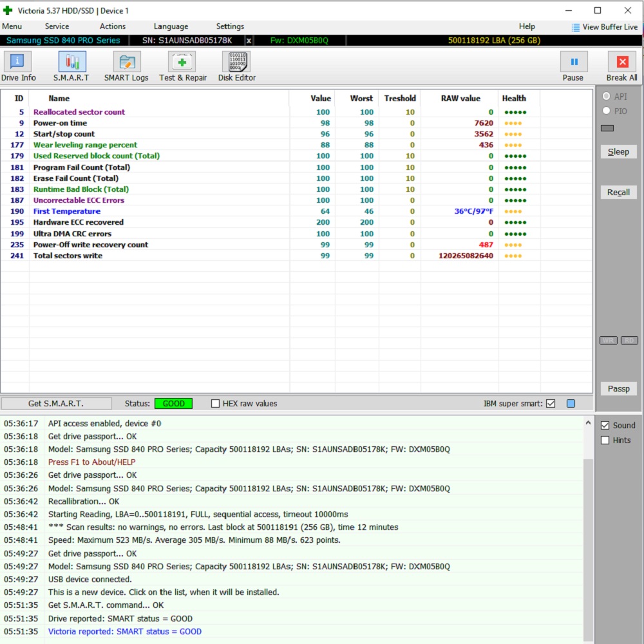Screen dimensions: 644x644
Task: Click the RAW value column header
Action: point(460,98)
